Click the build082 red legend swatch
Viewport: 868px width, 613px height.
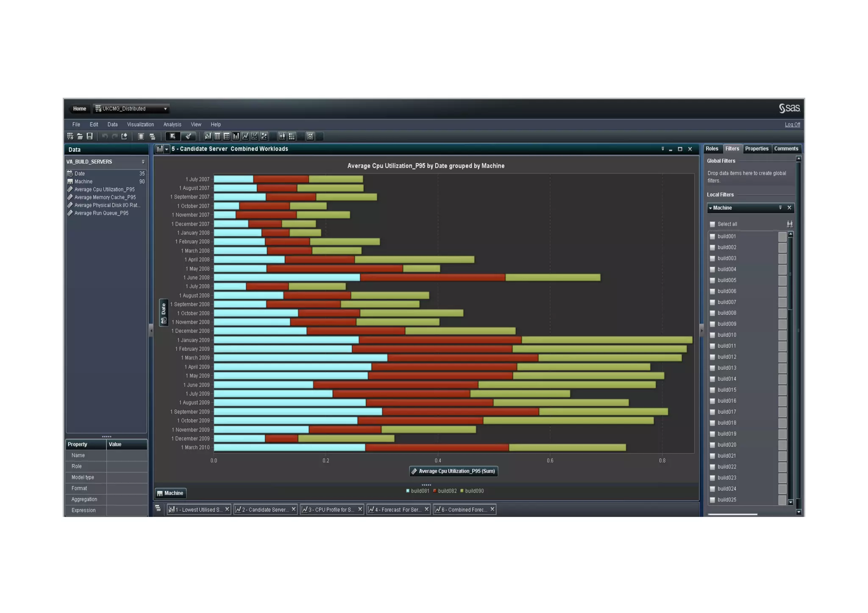[x=435, y=491]
